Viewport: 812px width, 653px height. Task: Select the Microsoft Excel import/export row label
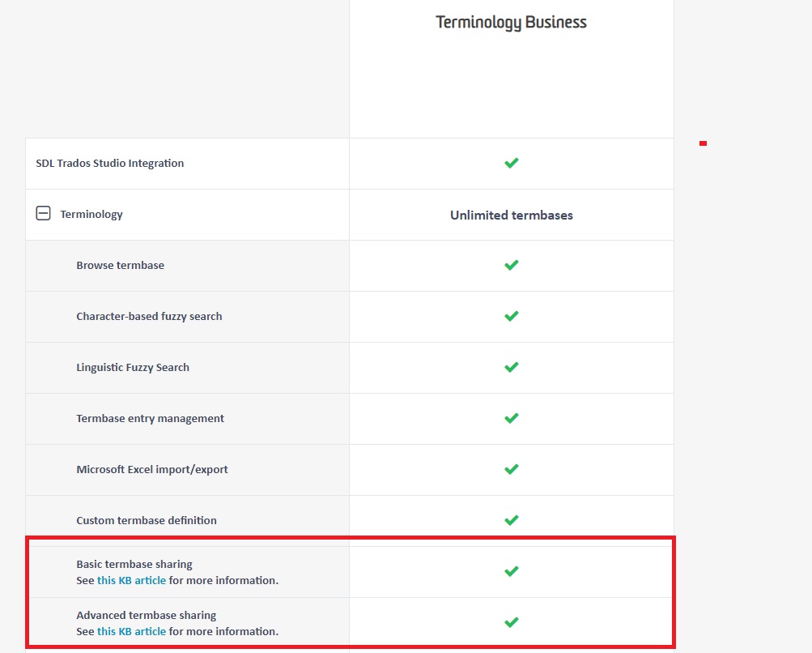pos(152,469)
